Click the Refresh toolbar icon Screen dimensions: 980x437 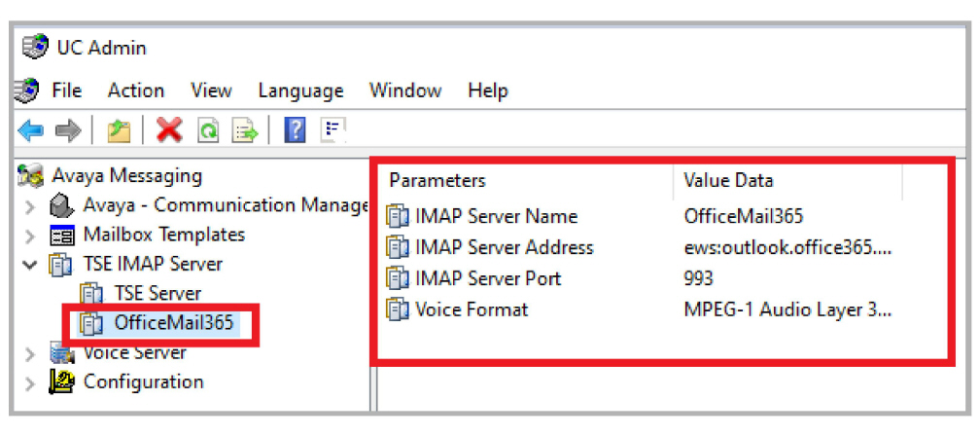pos(208,131)
